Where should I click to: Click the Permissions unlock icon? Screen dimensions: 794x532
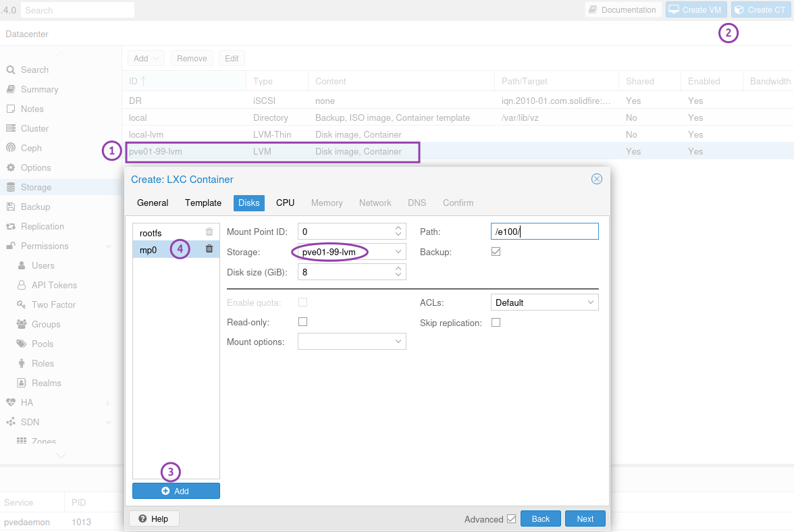pyautogui.click(x=11, y=246)
